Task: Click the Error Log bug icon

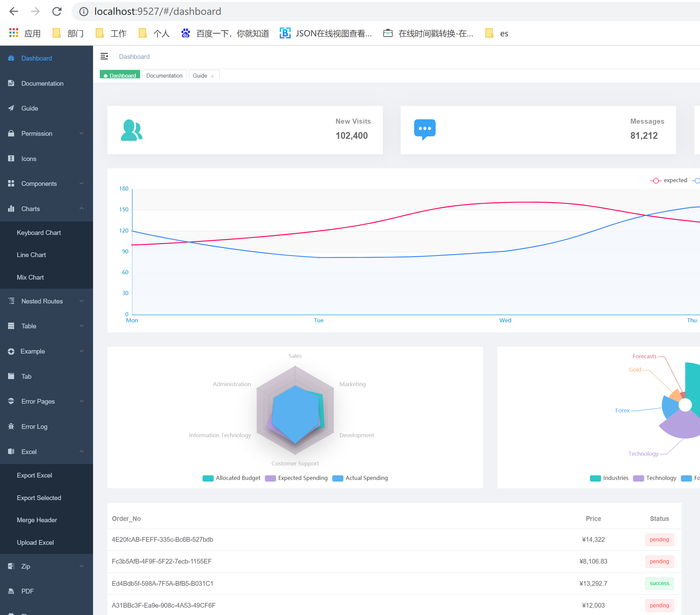Action: point(11,426)
